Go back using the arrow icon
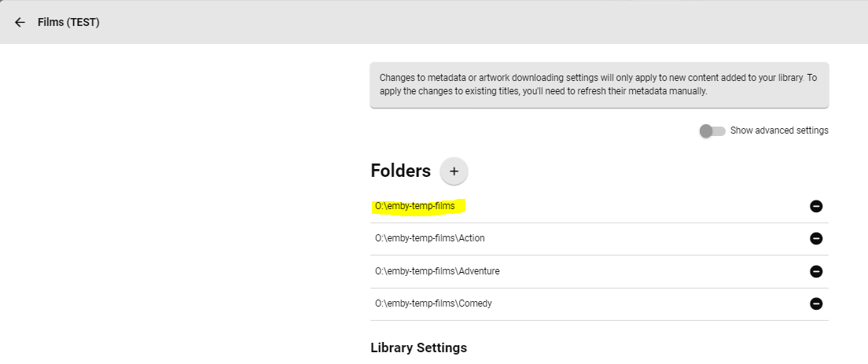Image resolution: width=868 pixels, height=364 pixels. (20, 22)
